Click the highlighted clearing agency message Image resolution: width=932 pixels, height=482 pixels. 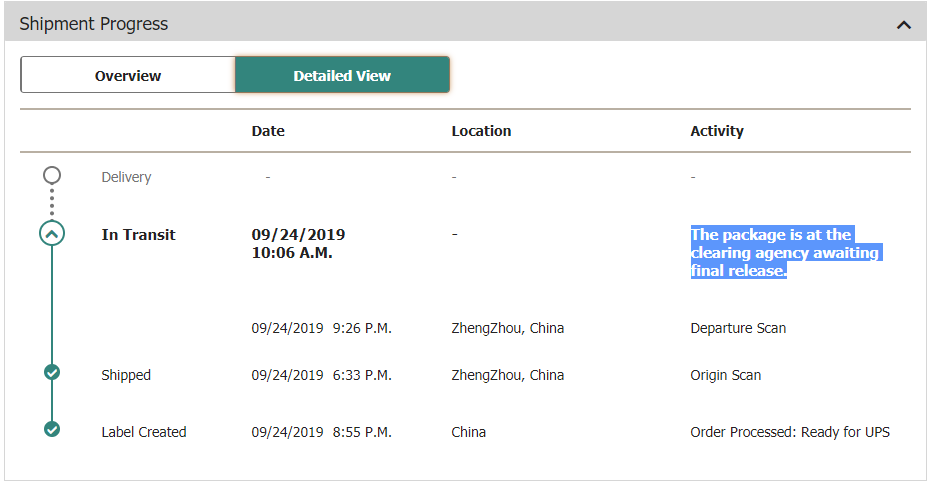pyautogui.click(x=784, y=253)
